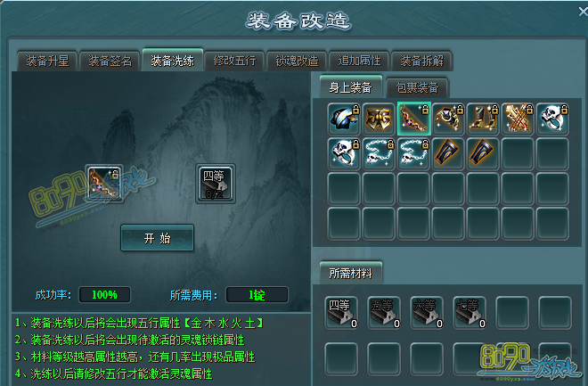Click the 六等 material ingot icon
Screen dimensions: 588x386
(x=427, y=313)
